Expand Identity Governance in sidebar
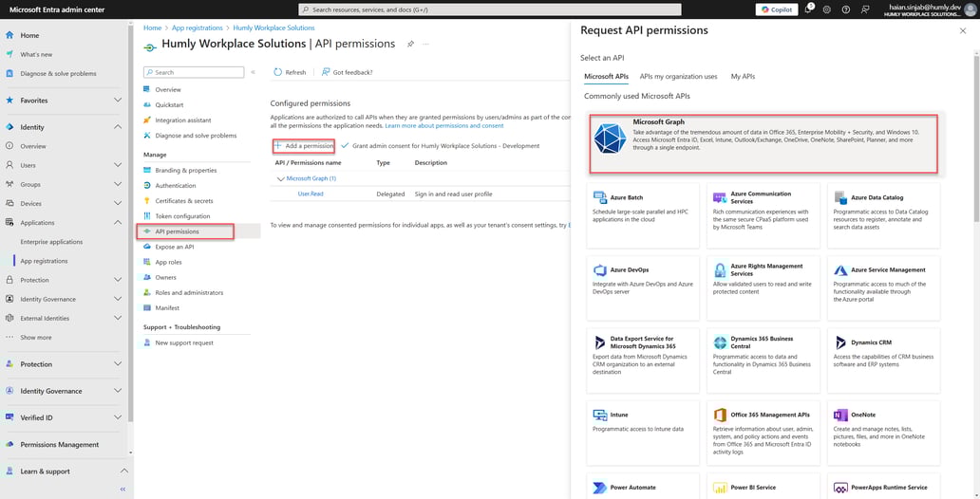Image resolution: width=980 pixels, height=499 pixels. pyautogui.click(x=118, y=391)
